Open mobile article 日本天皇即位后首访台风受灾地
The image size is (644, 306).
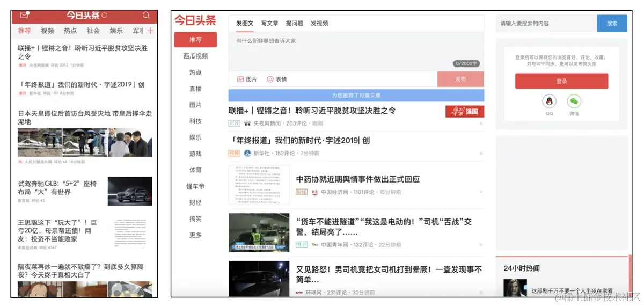(85, 118)
